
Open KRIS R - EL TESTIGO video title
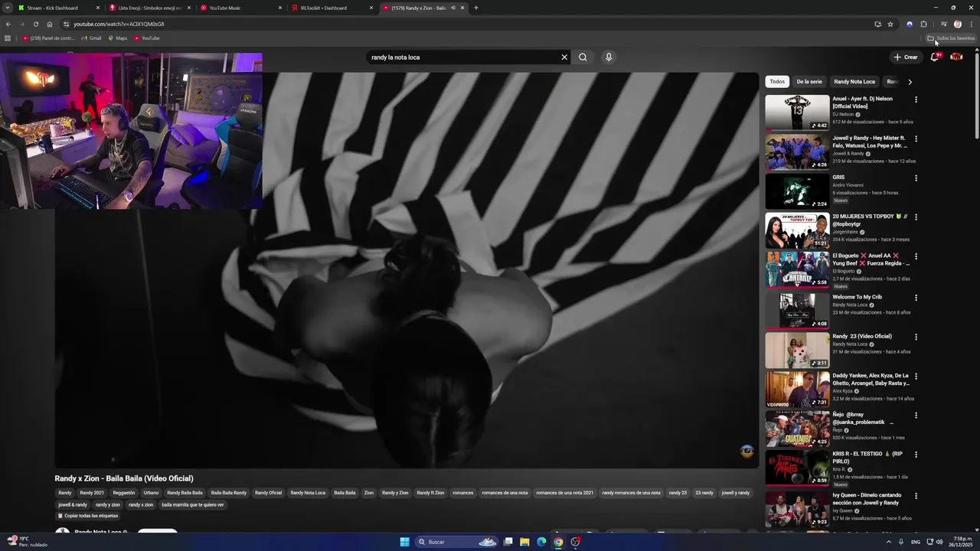pyautogui.click(x=869, y=458)
